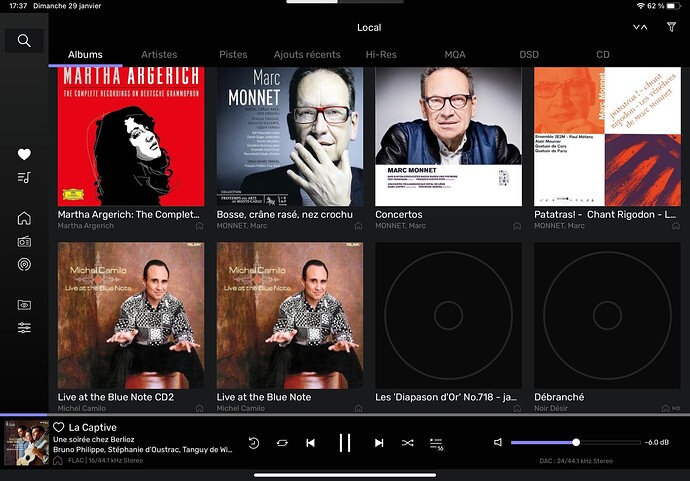The width and height of the screenshot is (690, 481).
Task: Open Live at the Blue Note CD2 cover
Action: pos(131,315)
